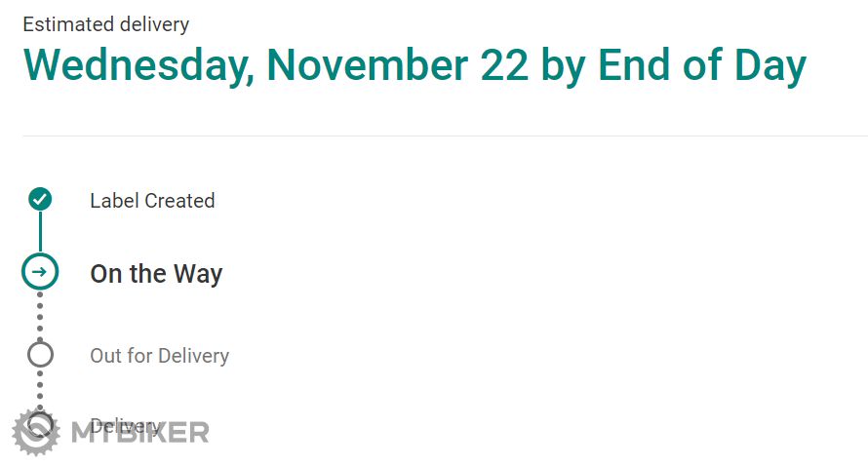The height and width of the screenshot is (466, 868).
Task: Click the word November in the headline
Action: coord(367,65)
